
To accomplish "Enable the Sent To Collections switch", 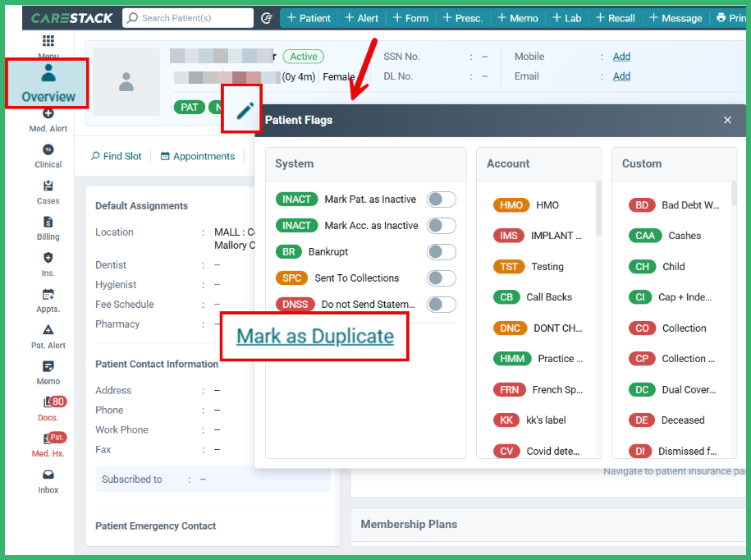I will (x=441, y=278).
